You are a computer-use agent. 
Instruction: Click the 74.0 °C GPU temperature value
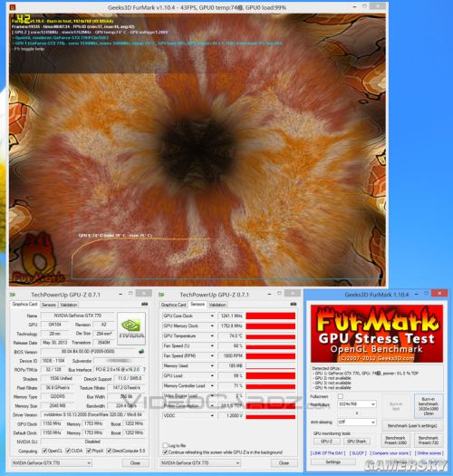tap(231, 336)
